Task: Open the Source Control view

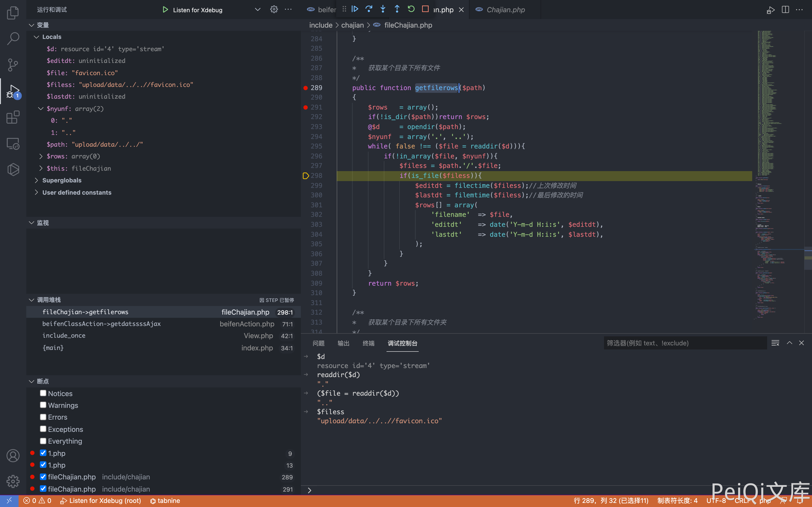Action: point(13,65)
